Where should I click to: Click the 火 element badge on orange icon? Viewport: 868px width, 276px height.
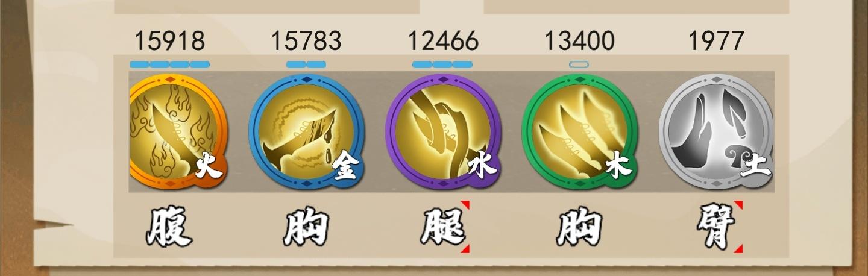click(209, 168)
